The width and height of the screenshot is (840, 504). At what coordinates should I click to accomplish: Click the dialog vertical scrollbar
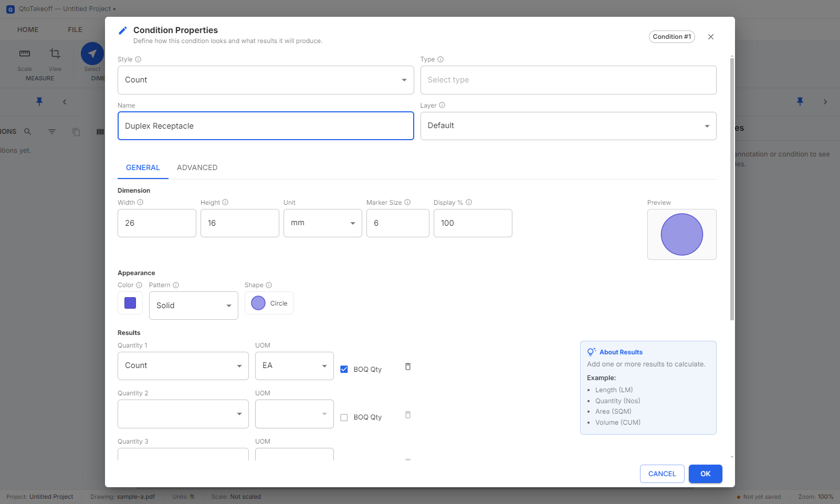[732, 189]
